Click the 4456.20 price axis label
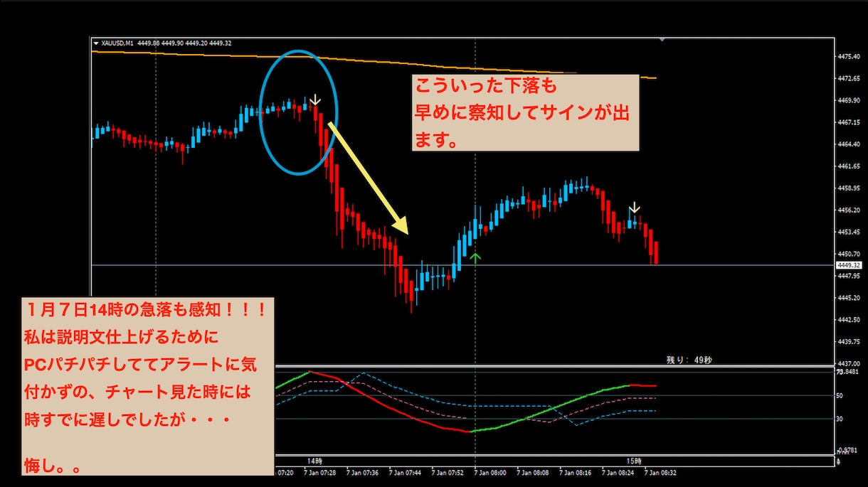Screen dimensions: 868x487 (x=850, y=210)
